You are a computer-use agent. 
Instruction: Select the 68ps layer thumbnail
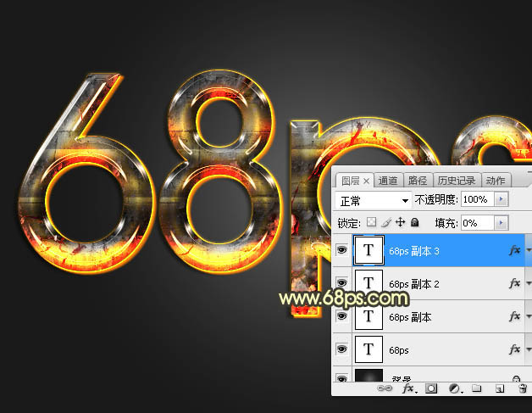369,349
